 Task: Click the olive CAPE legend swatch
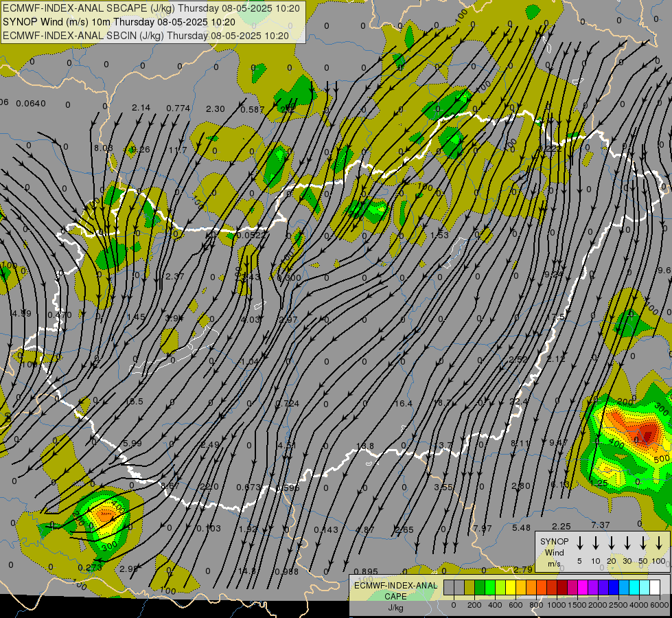[470, 588]
